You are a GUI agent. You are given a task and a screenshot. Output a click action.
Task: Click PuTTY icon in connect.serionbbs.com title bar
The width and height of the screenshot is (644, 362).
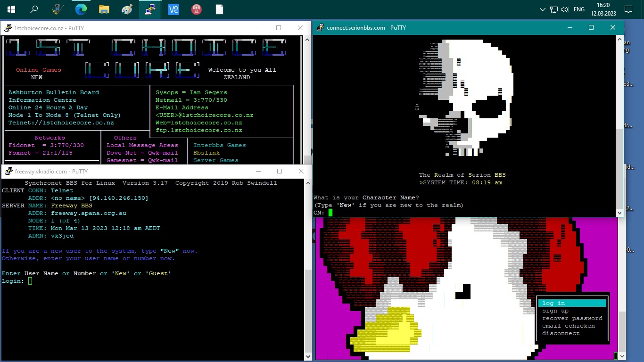[321, 28]
